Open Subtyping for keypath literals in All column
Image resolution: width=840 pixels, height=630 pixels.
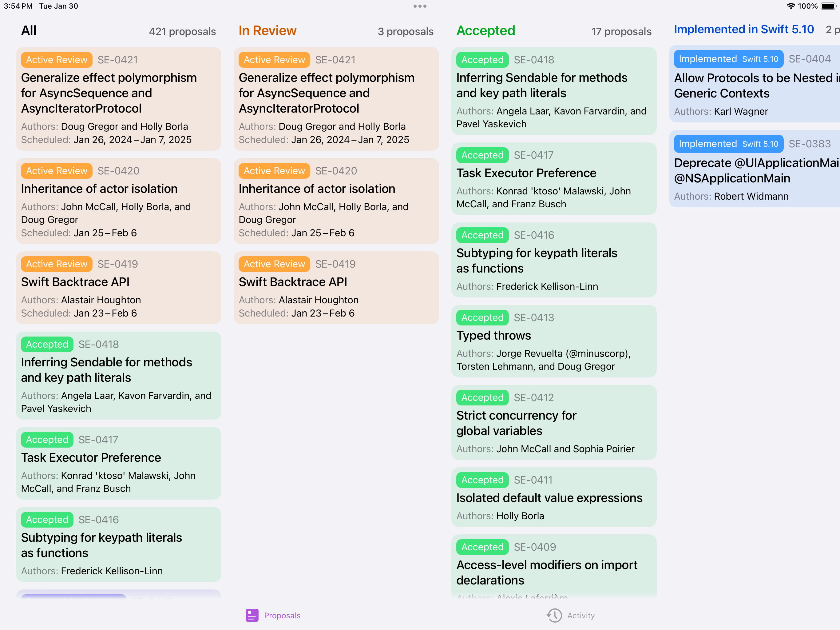118,544
